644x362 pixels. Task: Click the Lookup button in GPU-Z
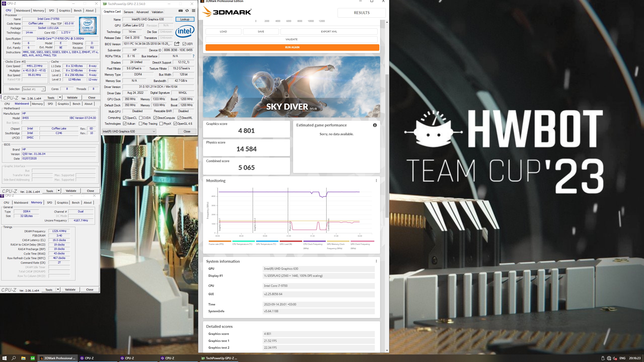[x=185, y=19]
